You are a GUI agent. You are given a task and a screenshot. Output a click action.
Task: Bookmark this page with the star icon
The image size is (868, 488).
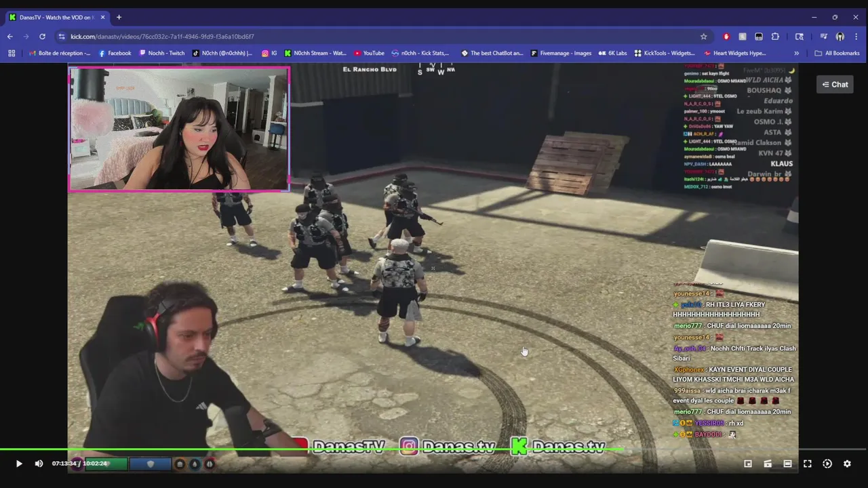point(704,37)
